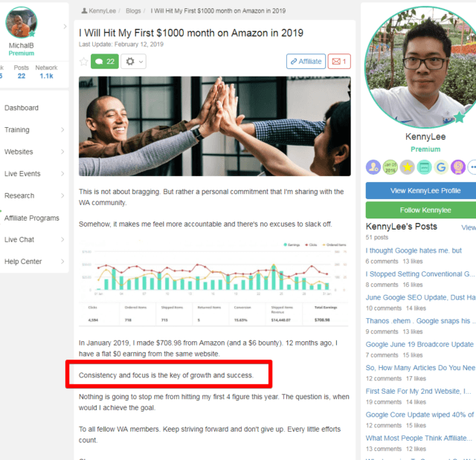476x460 pixels.
Task: Open post 'Google Core Update wiped 40% of'
Action: 419,415
